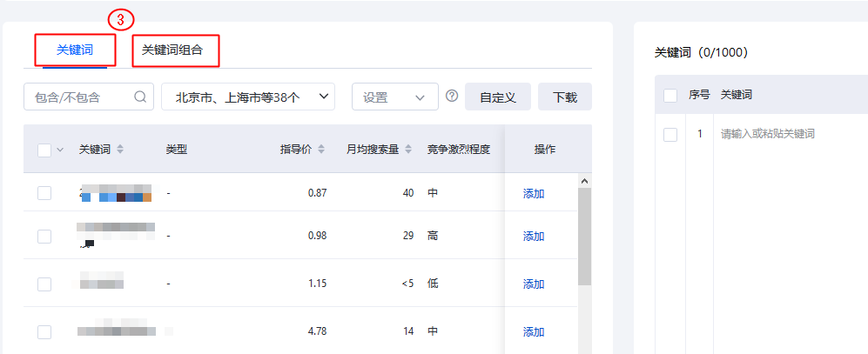Click the keyword table vertical scrollbar thumb
This screenshot has height=354, width=868.
[584, 237]
